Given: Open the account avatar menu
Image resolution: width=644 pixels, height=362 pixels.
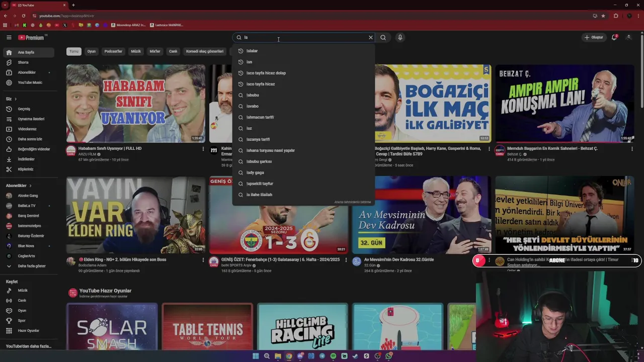Looking at the screenshot, I should click(629, 37).
